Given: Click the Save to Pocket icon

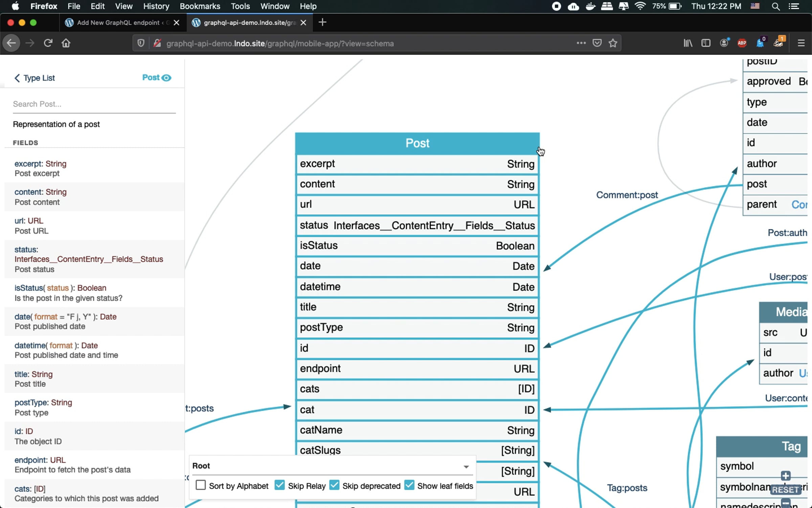Looking at the screenshot, I should click(x=597, y=43).
